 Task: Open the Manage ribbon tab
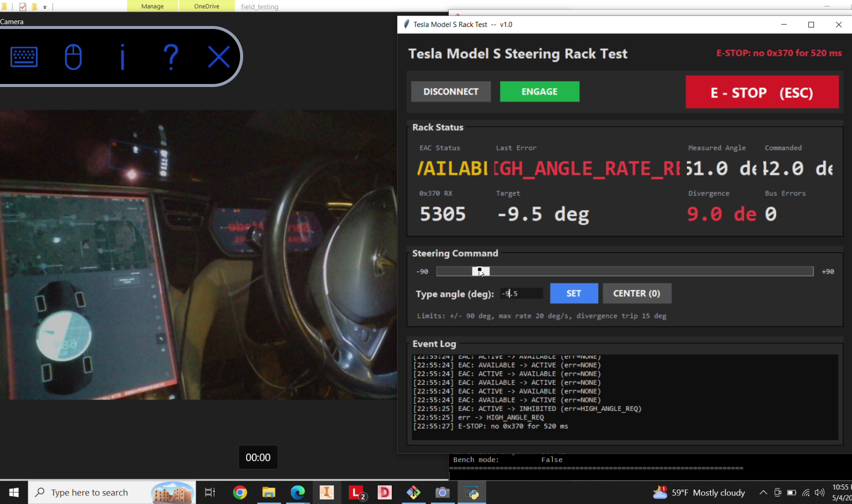[153, 6]
